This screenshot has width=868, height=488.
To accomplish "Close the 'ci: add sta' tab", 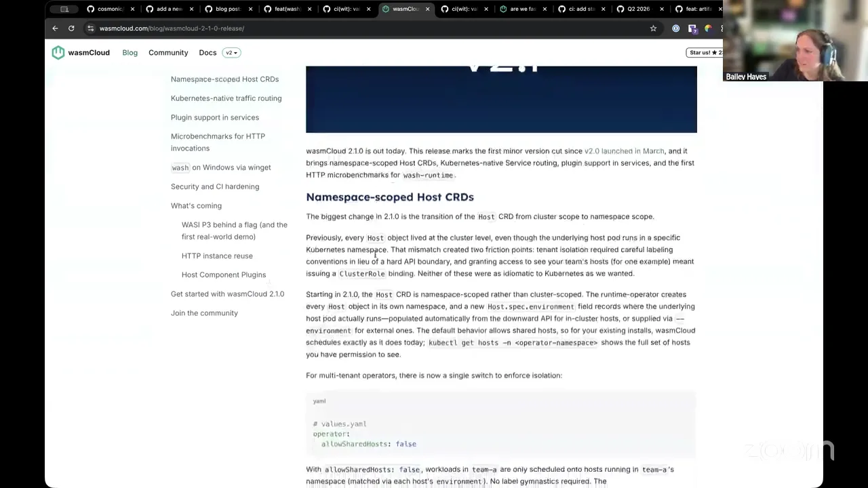I will click(x=603, y=9).
